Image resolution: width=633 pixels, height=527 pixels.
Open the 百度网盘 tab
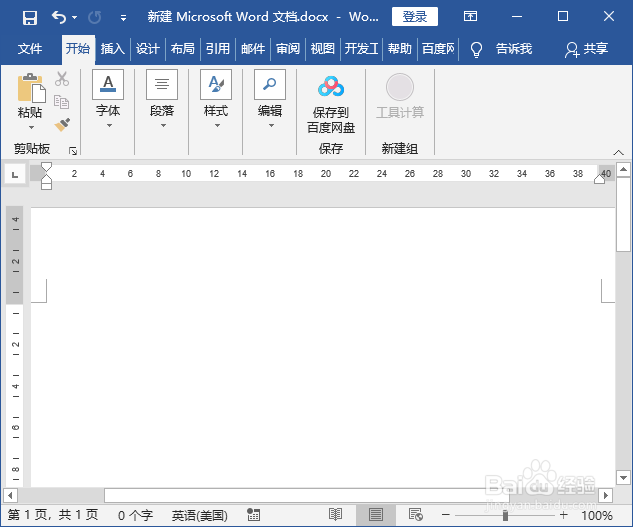438,49
